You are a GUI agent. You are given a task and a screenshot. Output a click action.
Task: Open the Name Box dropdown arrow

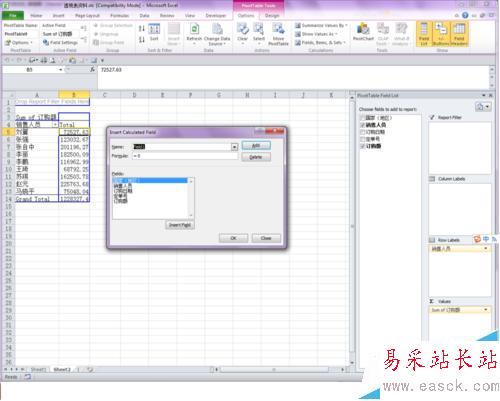tap(60, 70)
